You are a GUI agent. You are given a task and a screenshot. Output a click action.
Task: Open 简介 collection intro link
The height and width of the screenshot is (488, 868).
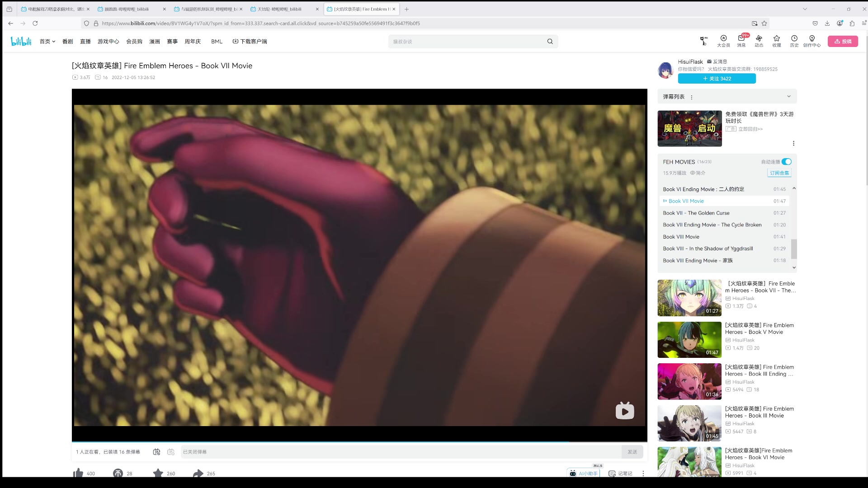(698, 173)
